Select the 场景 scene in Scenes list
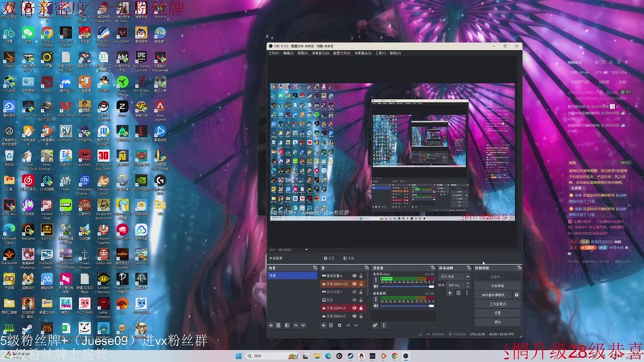Image resolution: width=644 pixels, height=362 pixels. click(292, 275)
